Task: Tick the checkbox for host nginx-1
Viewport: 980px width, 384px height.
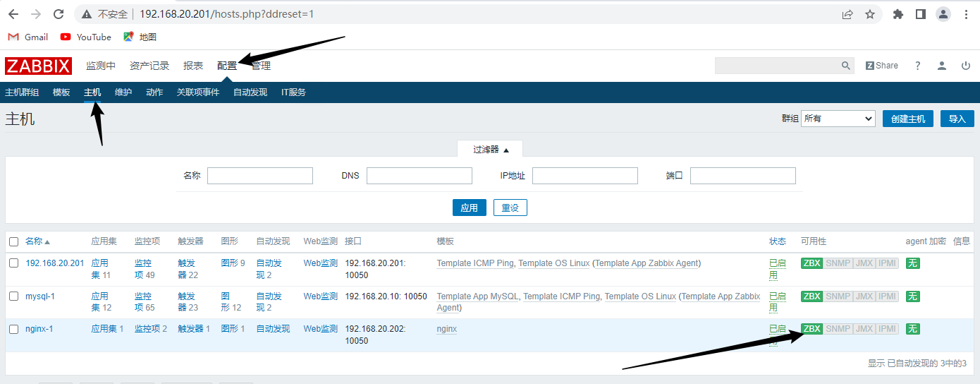Action: point(14,329)
